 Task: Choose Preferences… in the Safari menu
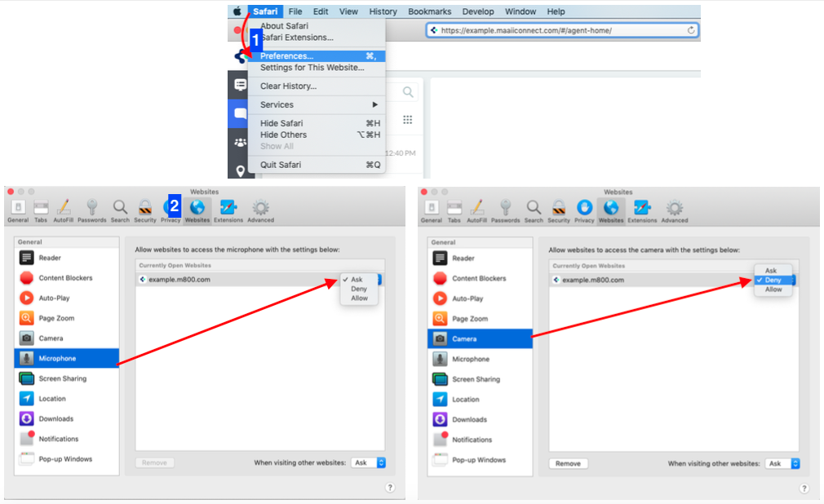point(317,55)
